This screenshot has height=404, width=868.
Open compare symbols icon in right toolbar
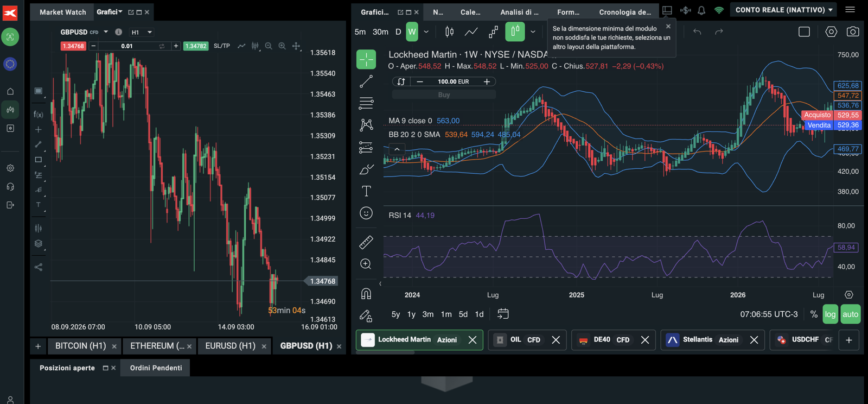pyautogui.click(x=493, y=31)
